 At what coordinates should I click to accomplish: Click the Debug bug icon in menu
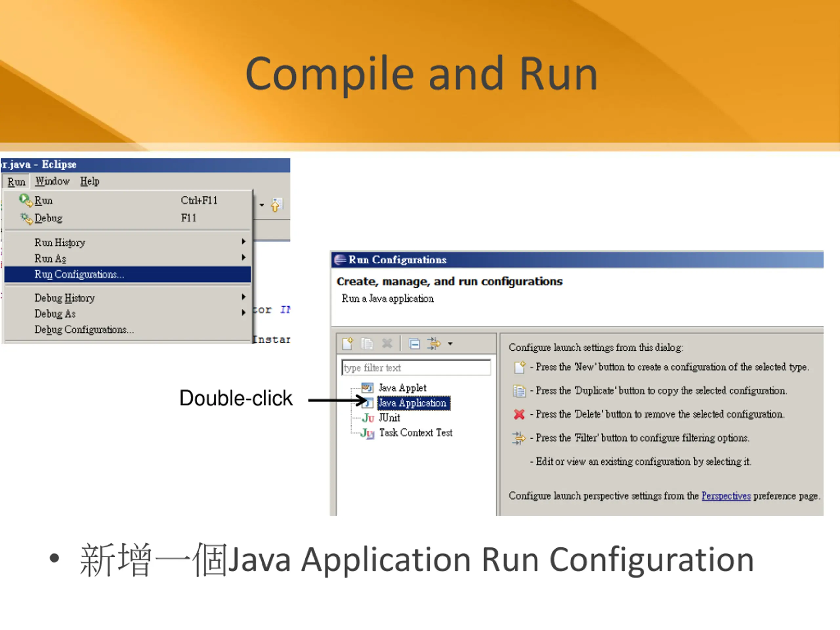coord(26,218)
